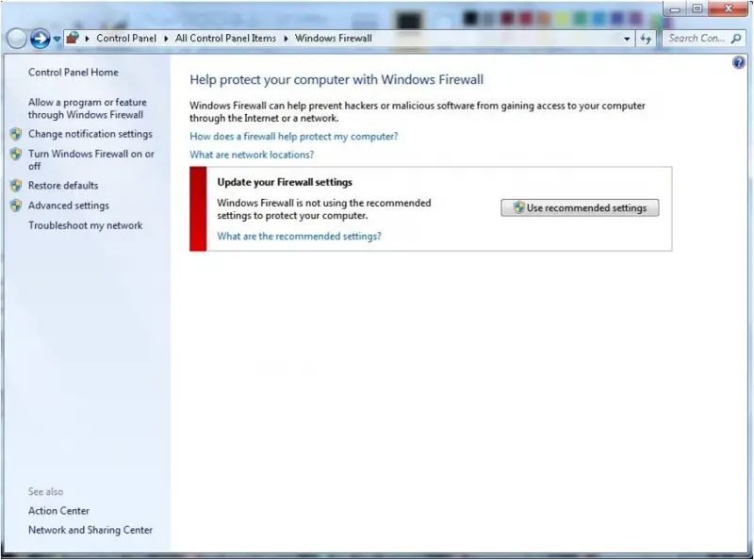Refresh the Windows Firewall page

pos(646,39)
